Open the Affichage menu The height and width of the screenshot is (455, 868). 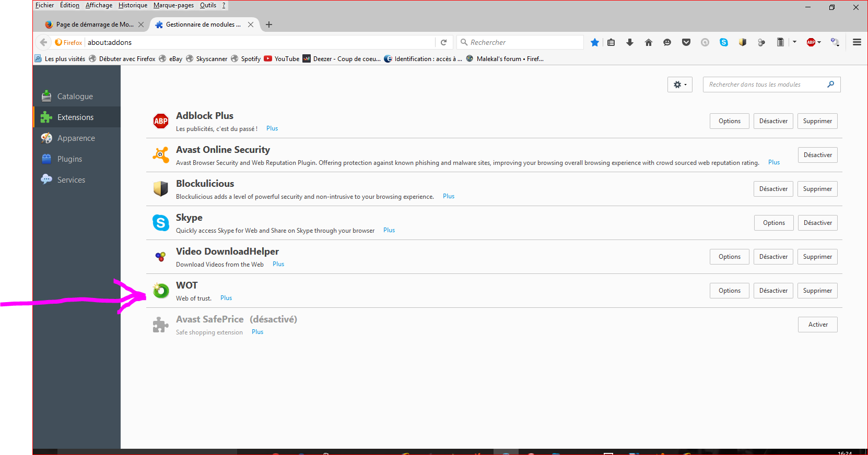pyautogui.click(x=99, y=5)
